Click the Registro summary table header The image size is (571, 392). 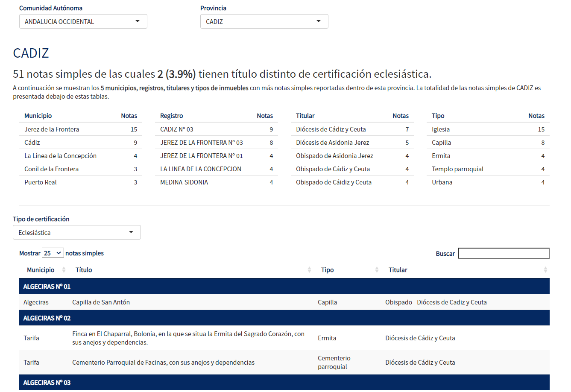172,115
